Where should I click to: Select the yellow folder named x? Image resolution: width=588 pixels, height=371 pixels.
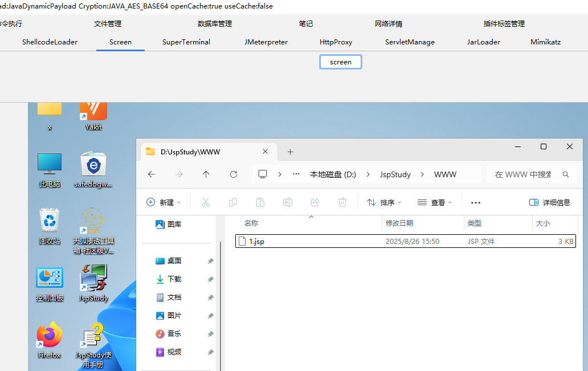50,117
